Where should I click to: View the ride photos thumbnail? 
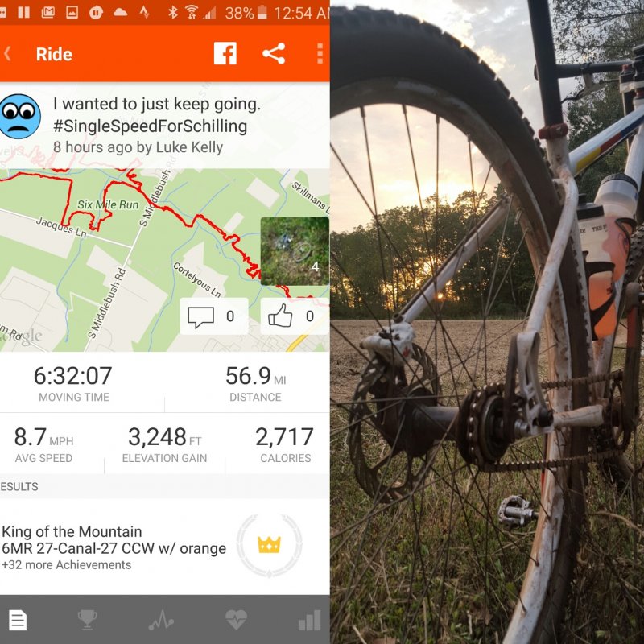pos(295,251)
